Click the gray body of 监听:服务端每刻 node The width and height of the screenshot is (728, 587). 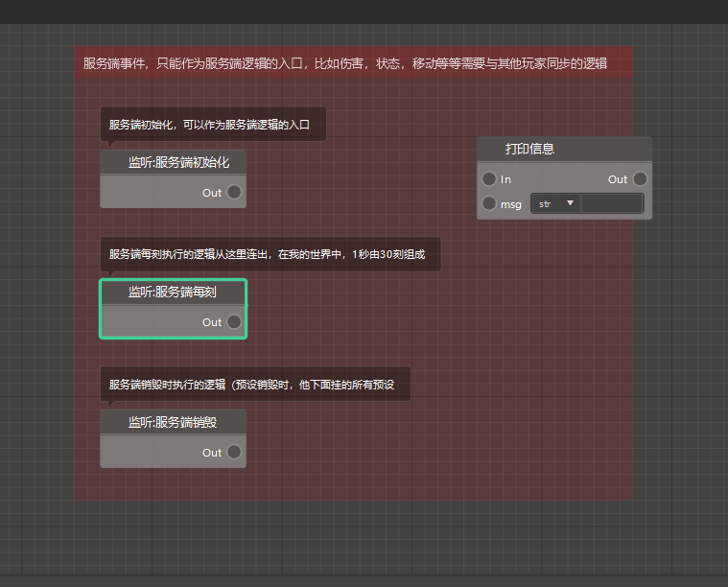(x=153, y=322)
